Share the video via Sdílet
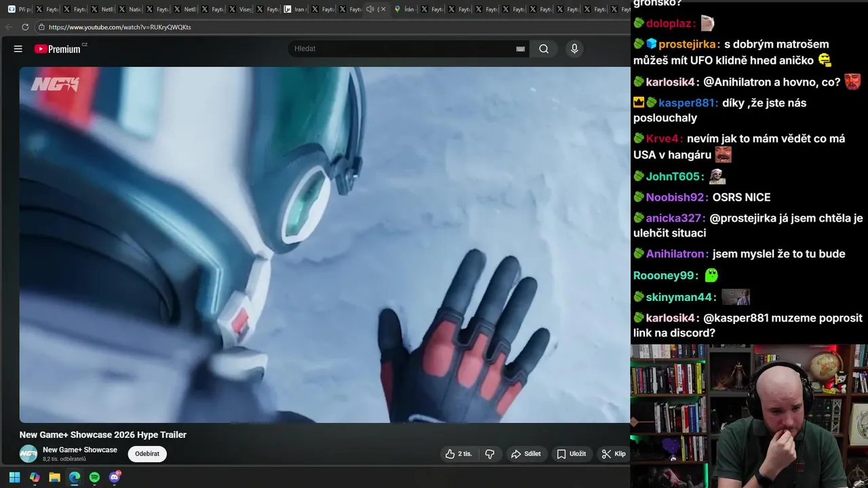This screenshot has width=868, height=488. (x=526, y=454)
